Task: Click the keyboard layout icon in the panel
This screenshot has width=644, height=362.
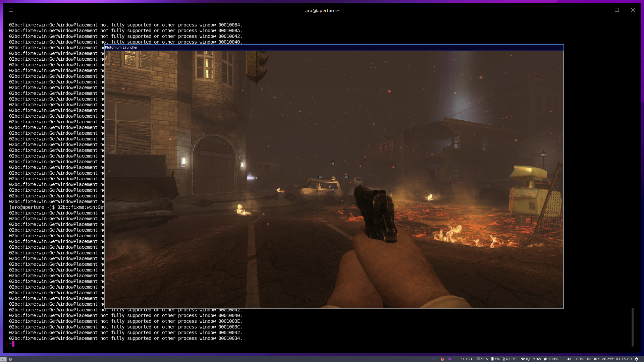Action: tap(589, 359)
